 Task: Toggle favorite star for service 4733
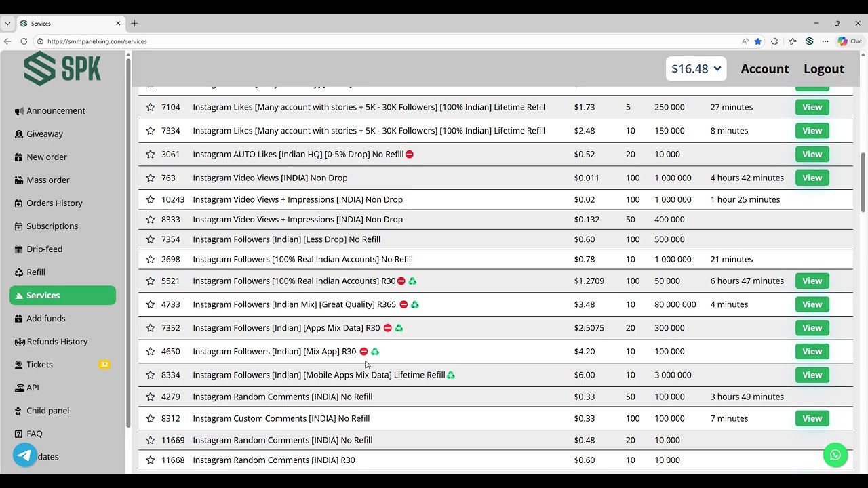151,304
